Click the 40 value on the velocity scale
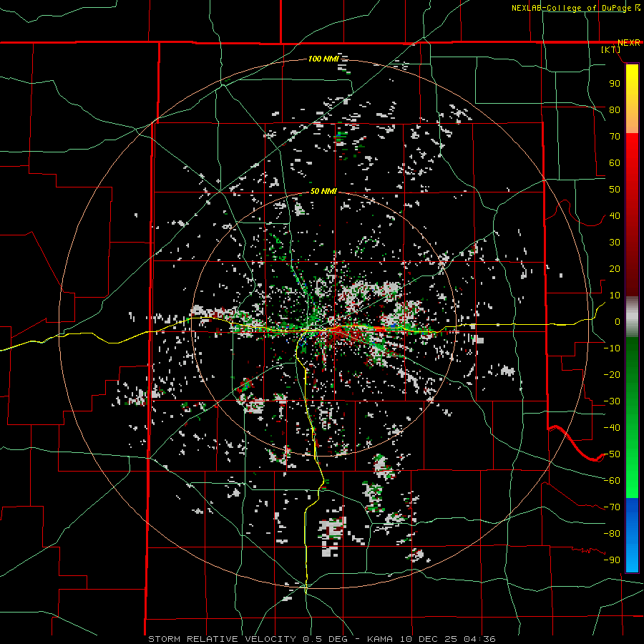This screenshot has width=644, height=644. 615,215
